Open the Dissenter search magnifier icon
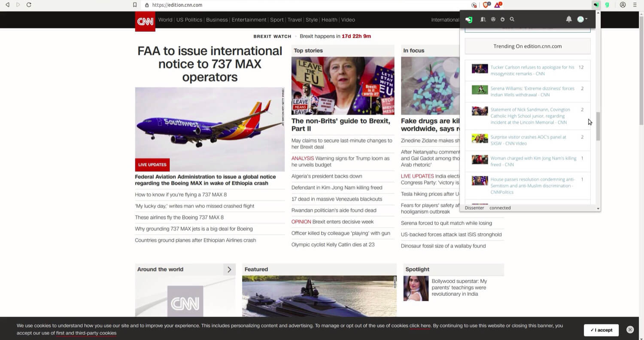 click(512, 19)
